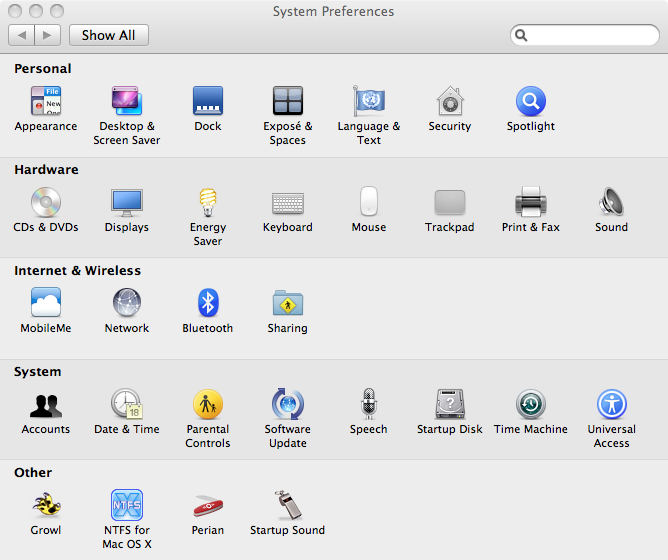Click the red close window button
The width and height of the screenshot is (668, 560).
pyautogui.click(x=15, y=11)
